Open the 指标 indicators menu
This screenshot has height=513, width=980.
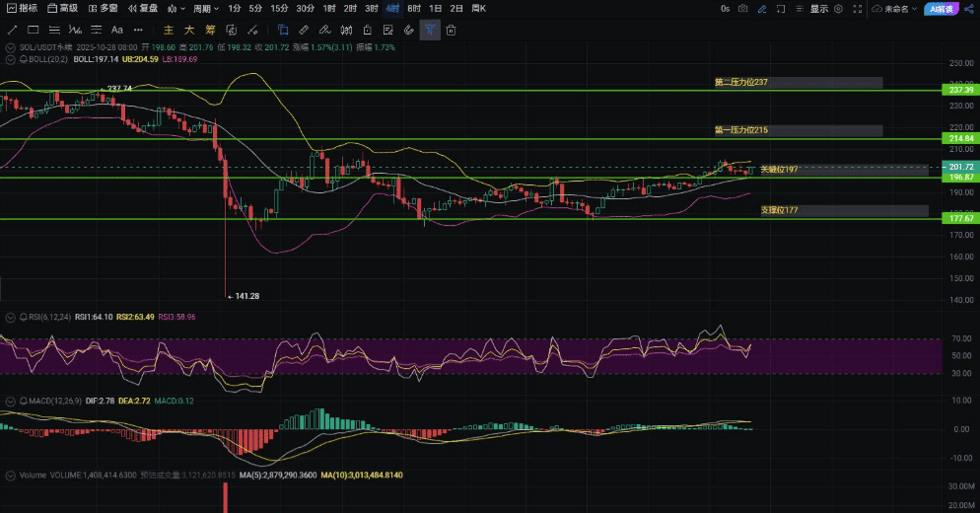(x=22, y=8)
